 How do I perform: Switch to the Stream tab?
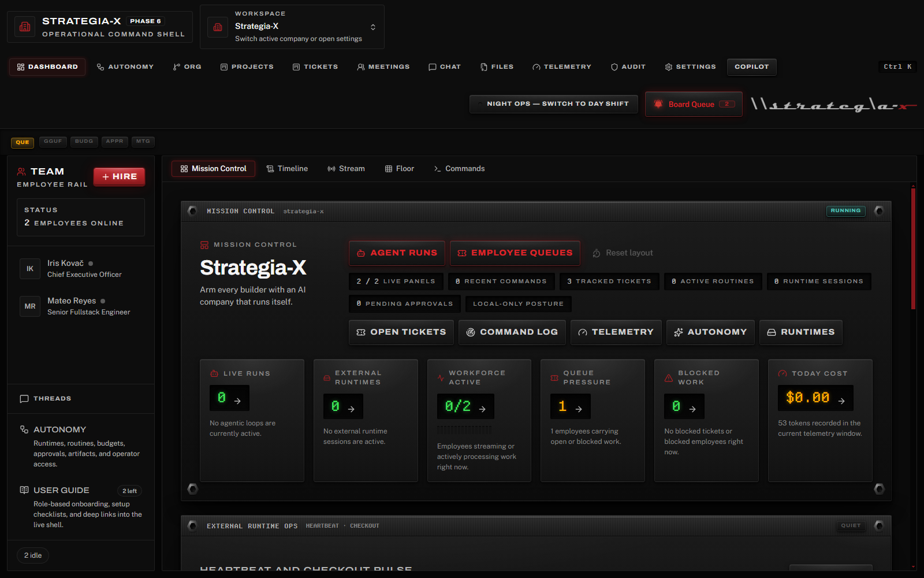pyautogui.click(x=346, y=169)
